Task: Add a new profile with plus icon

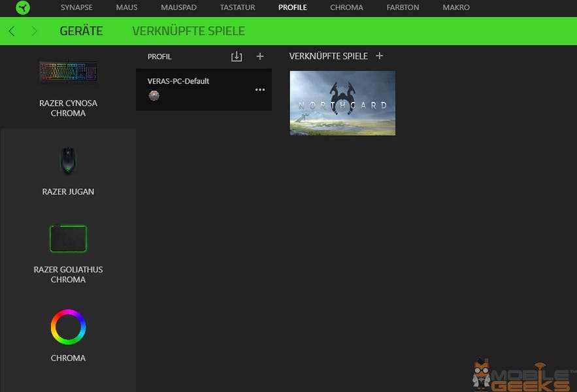Action: 260,56
